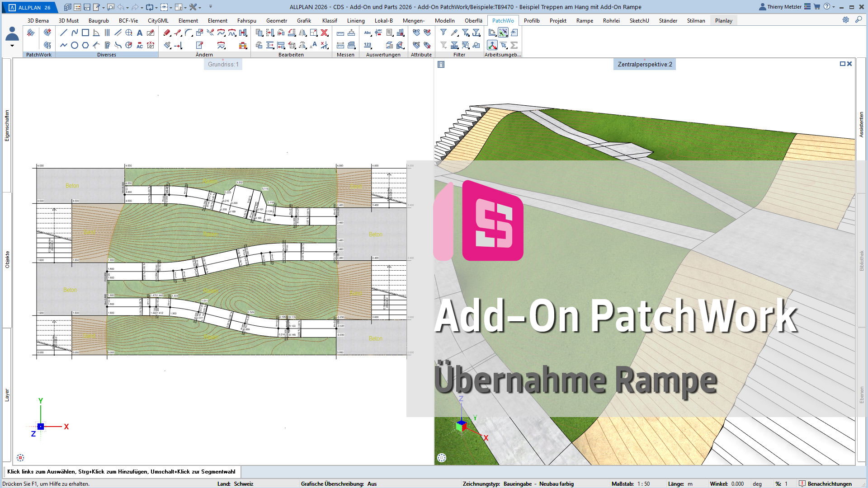Open the Geometr ribbon tab
The image size is (868, 488).
tap(276, 21)
